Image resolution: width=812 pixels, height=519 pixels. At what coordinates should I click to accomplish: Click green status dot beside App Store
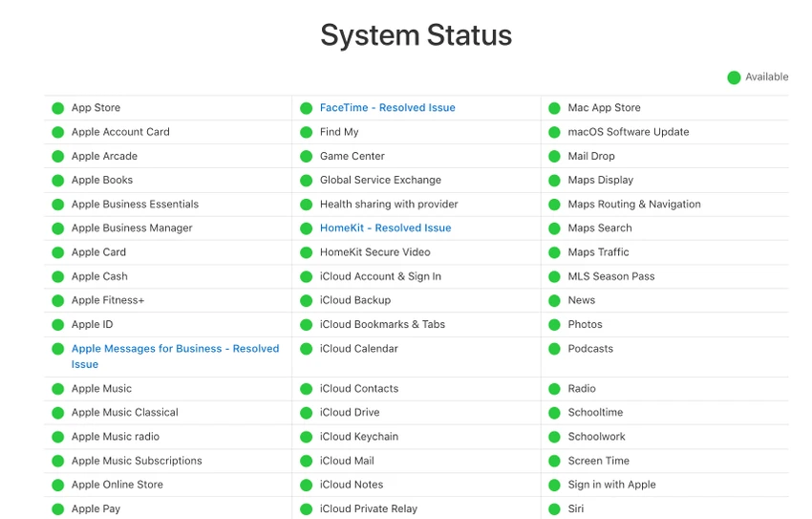point(58,108)
